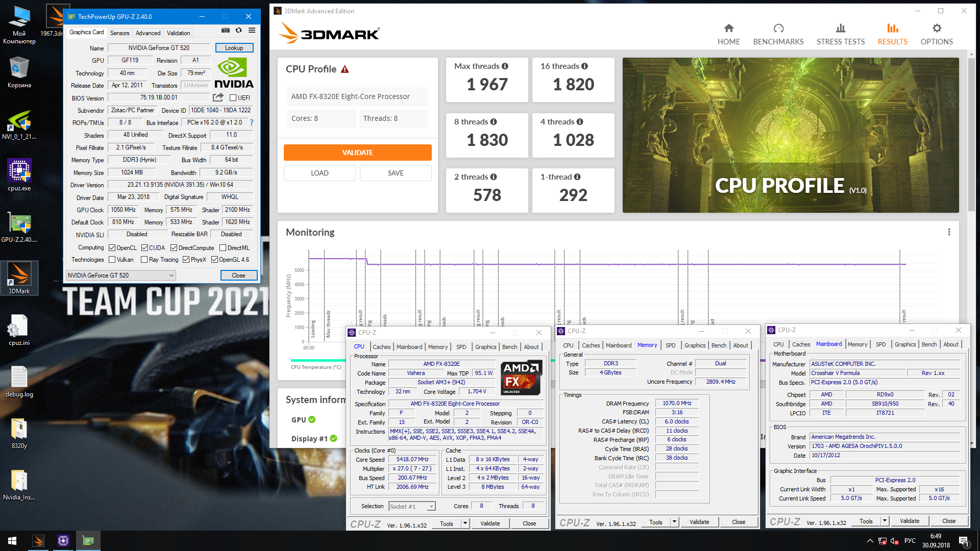Switch keyboard language indicator РУС

point(910,541)
